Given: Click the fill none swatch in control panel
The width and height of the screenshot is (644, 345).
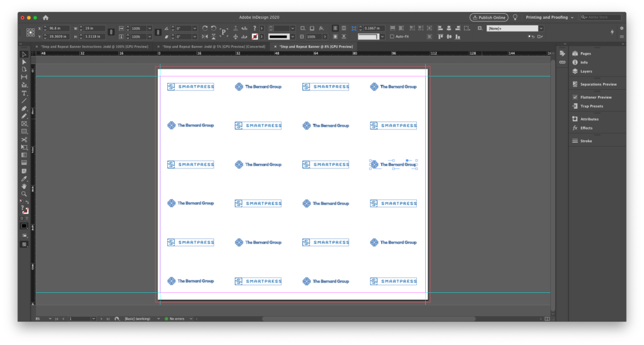Looking at the screenshot, I should pos(255,36).
